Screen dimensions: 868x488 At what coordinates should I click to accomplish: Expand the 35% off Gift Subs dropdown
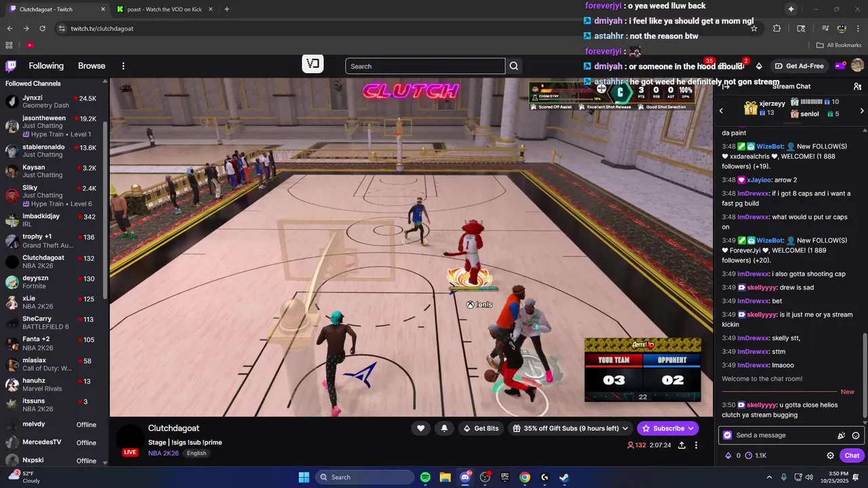(x=625, y=428)
